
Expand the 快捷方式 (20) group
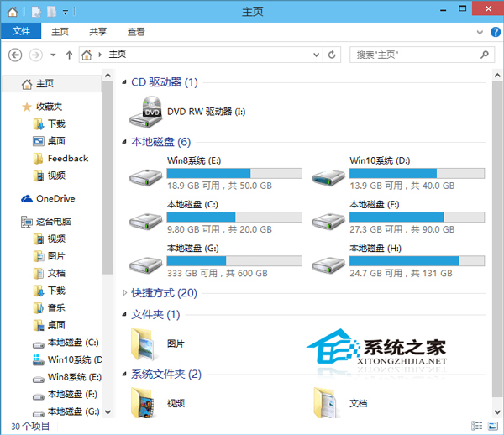pos(126,293)
